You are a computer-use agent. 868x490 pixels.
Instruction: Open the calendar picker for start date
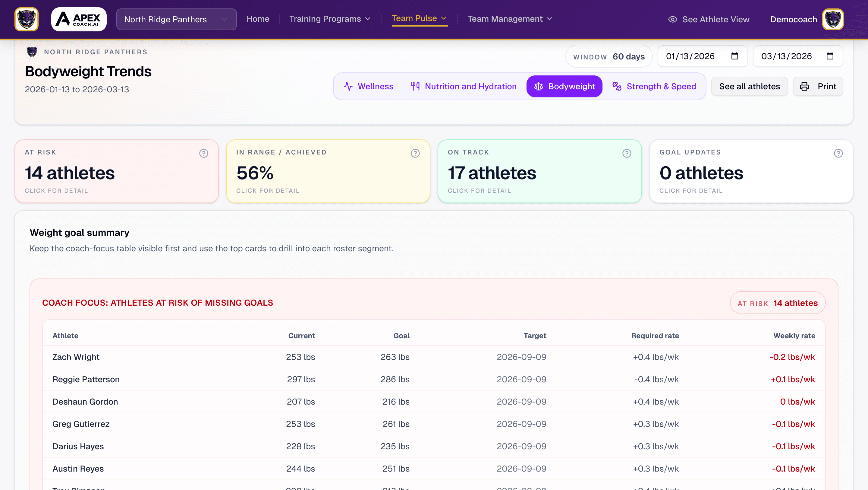coord(734,56)
